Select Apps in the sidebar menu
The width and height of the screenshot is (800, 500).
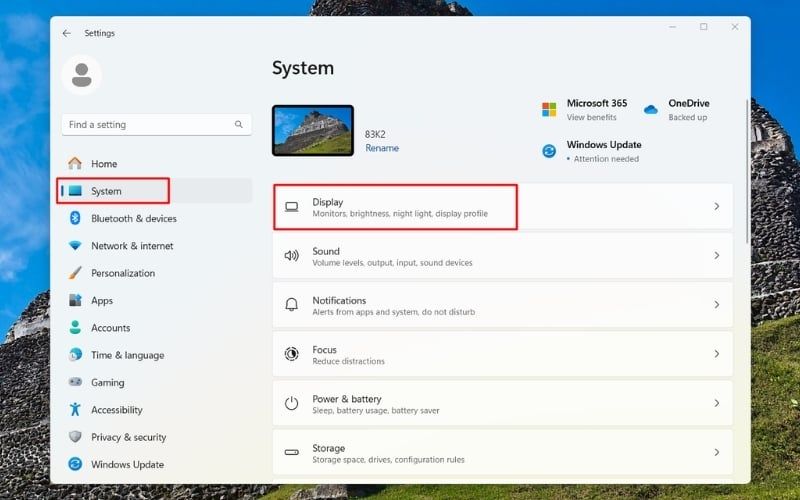click(x=102, y=300)
